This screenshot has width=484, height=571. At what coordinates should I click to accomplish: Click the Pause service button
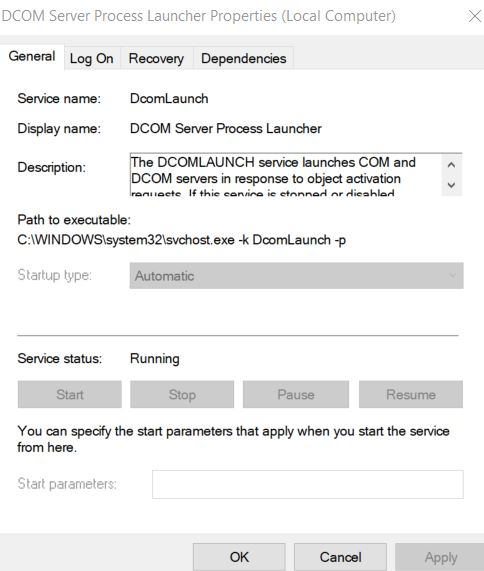pos(296,394)
